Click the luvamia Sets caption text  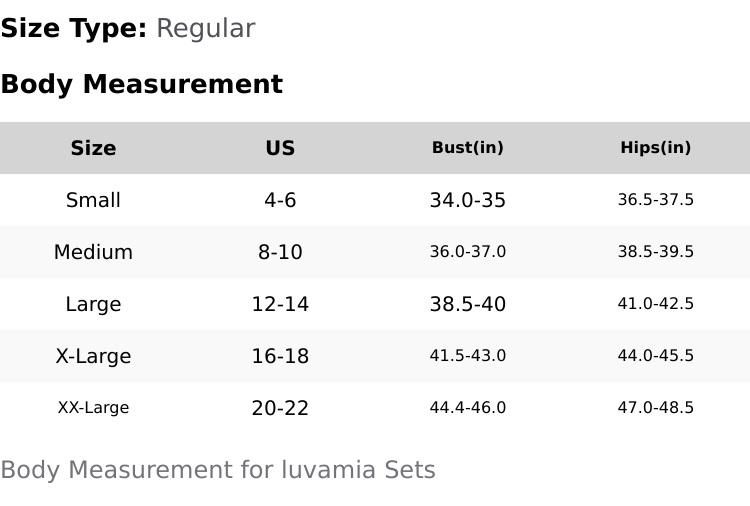point(217,470)
